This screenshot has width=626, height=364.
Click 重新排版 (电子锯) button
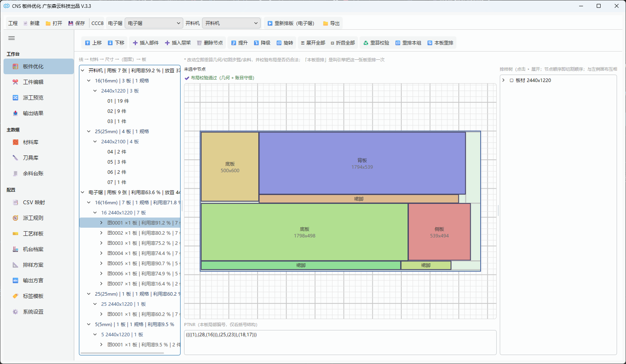(291, 23)
